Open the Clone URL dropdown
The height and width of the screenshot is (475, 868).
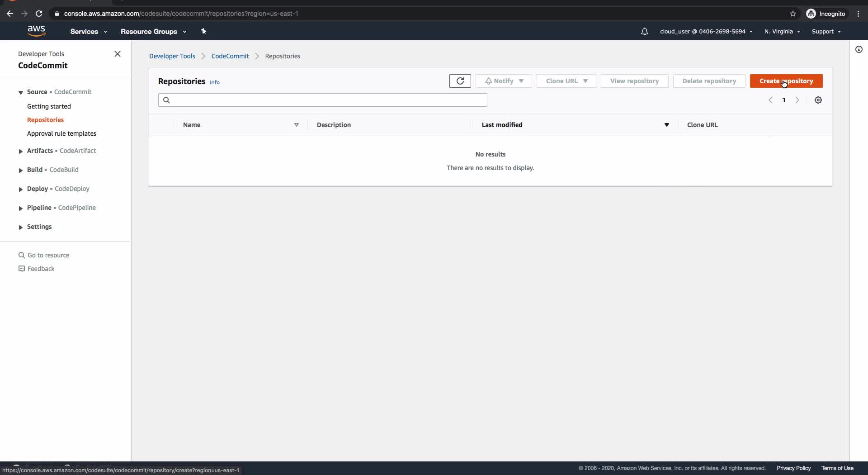566,81
